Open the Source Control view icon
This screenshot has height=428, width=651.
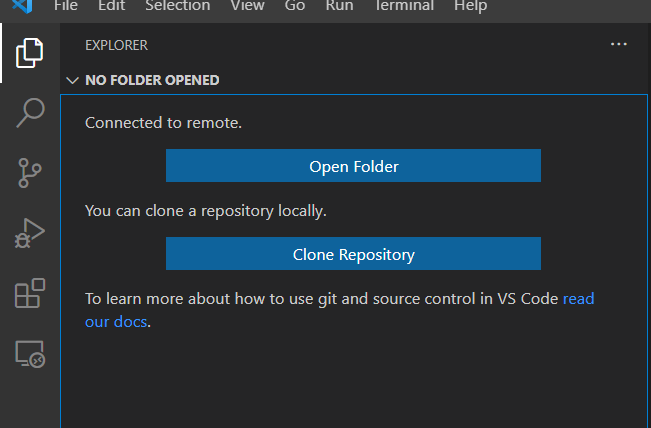tap(30, 173)
